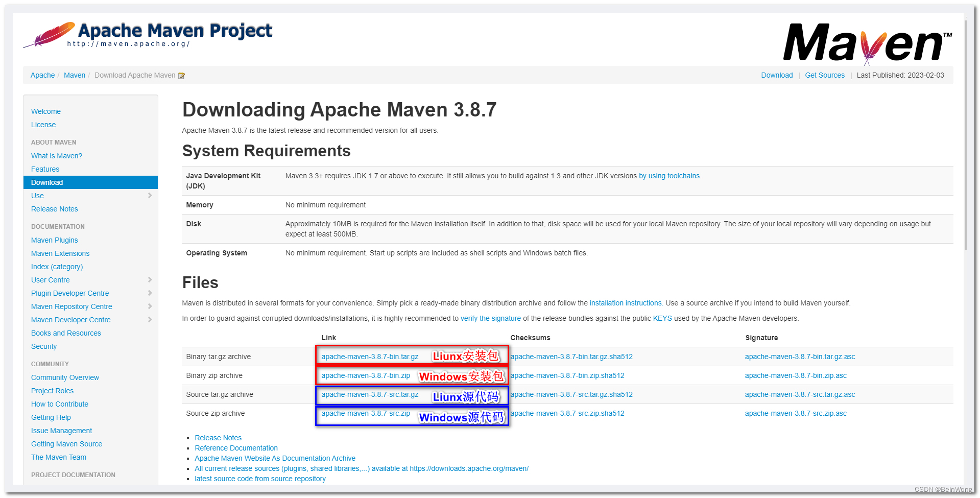Screen dimensions: 980x498
Task: Open Apache Maven Website As Documentation Archive
Action: (x=275, y=458)
